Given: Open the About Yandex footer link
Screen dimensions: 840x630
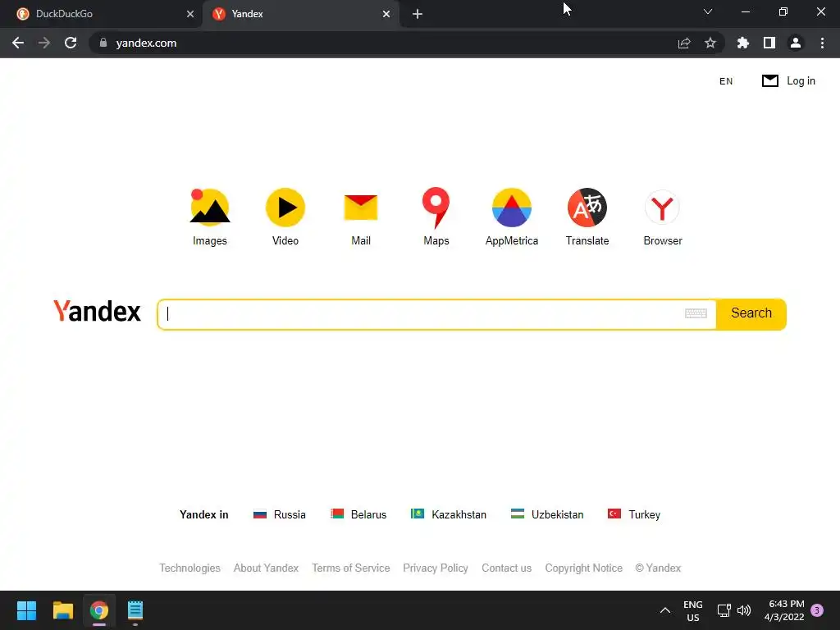Looking at the screenshot, I should [266, 568].
